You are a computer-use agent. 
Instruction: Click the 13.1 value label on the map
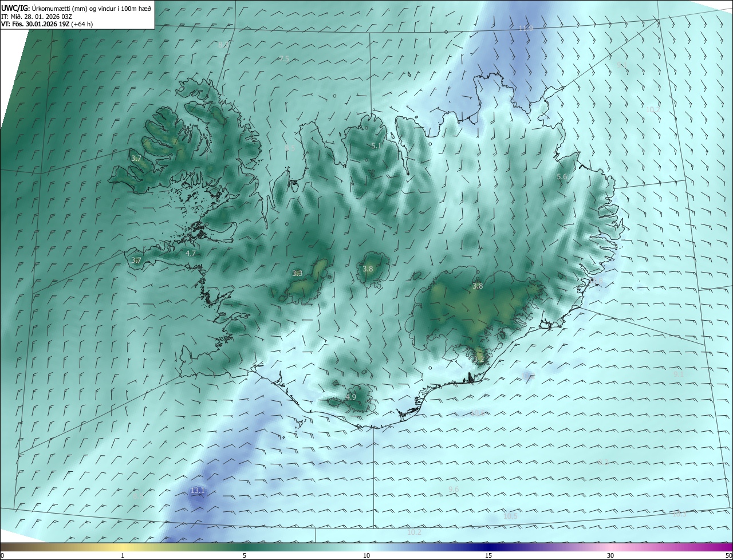click(x=198, y=491)
